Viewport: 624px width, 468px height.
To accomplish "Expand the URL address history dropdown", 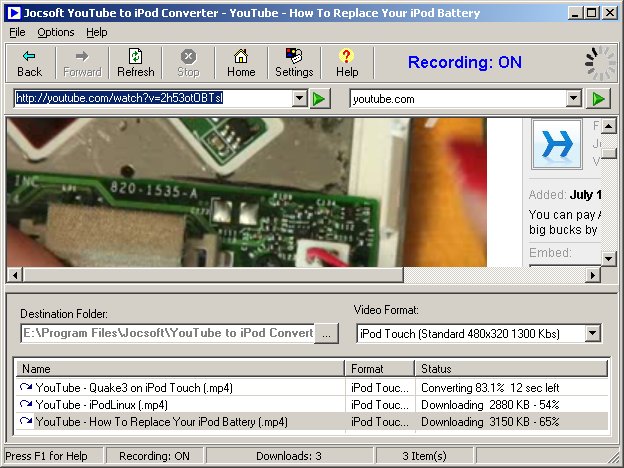I will [299, 98].
